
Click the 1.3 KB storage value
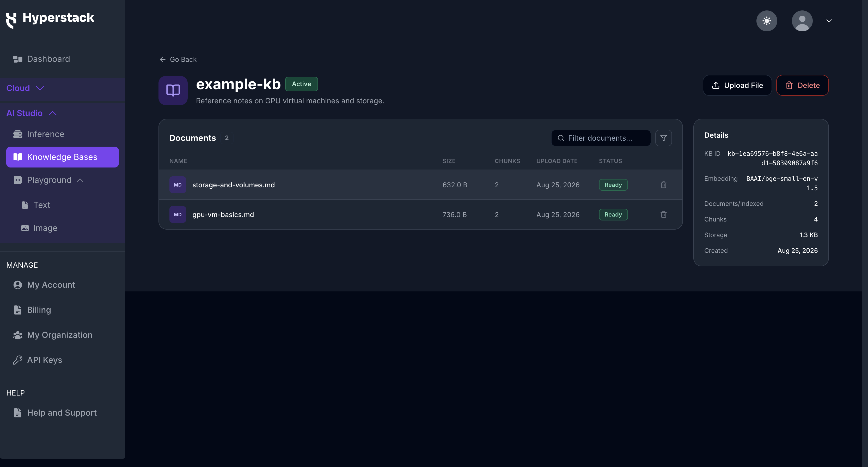coord(808,235)
